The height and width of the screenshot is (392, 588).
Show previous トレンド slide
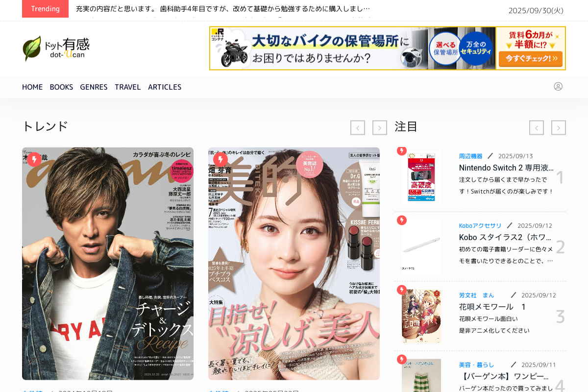(358, 128)
